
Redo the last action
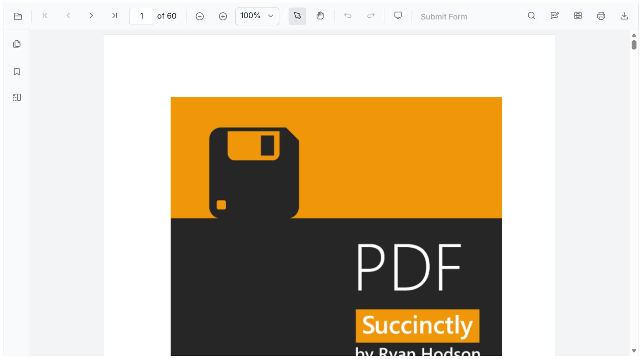(371, 16)
